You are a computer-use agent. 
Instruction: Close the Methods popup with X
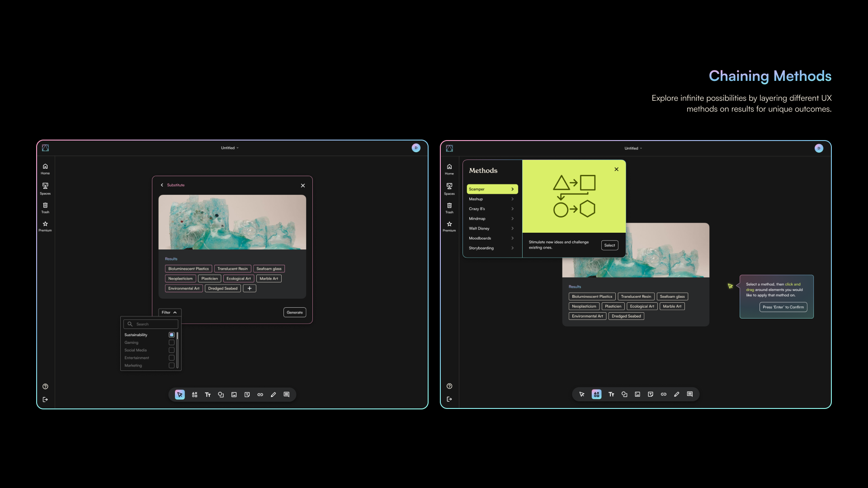tap(616, 169)
